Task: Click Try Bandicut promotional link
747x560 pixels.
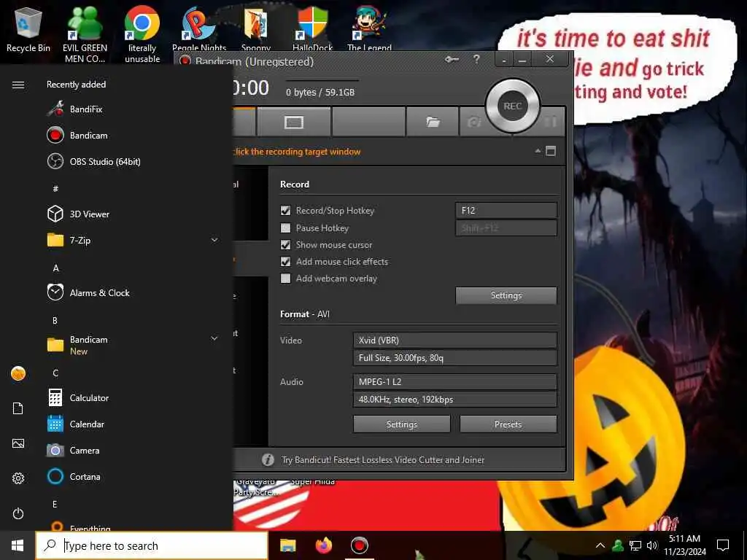Action: (x=383, y=459)
